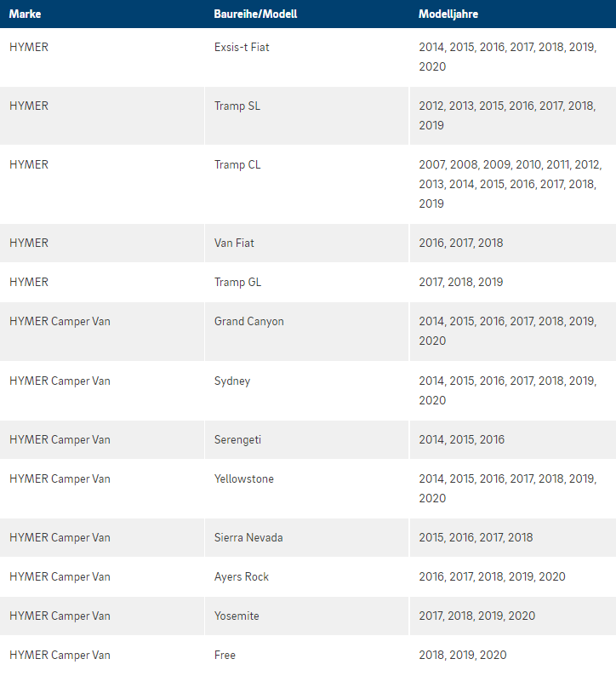Click the Ayers Rock model entry
This screenshot has height=676, width=616.
click(x=242, y=577)
